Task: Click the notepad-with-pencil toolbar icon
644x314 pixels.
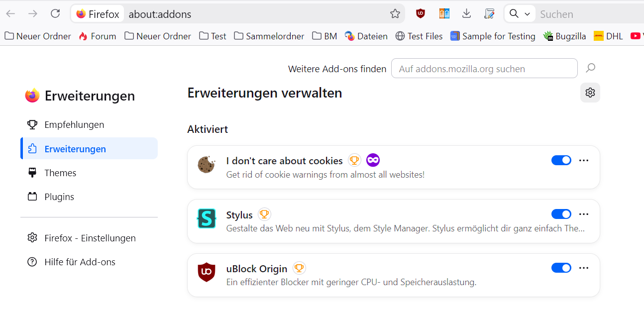Action: (x=489, y=14)
